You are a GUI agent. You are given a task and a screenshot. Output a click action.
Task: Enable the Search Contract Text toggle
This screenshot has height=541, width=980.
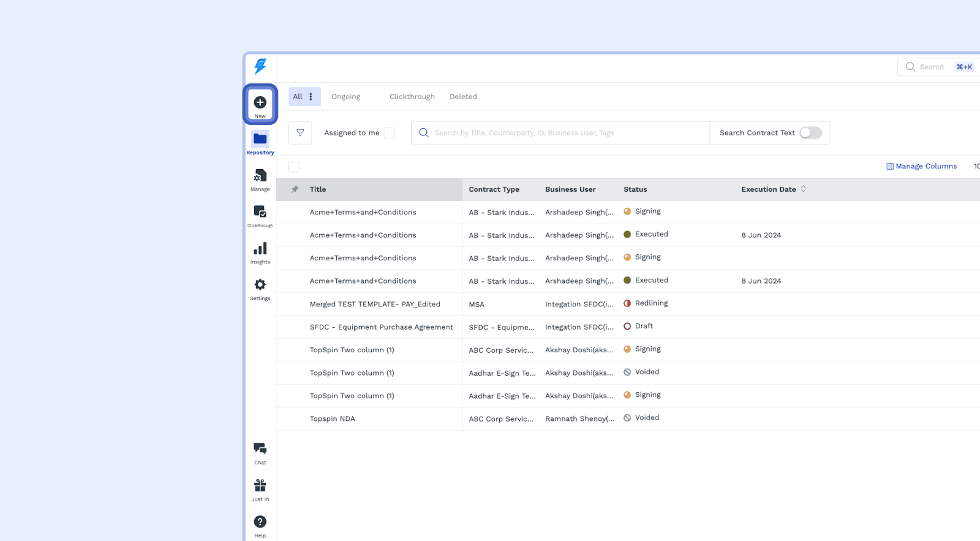pos(810,133)
